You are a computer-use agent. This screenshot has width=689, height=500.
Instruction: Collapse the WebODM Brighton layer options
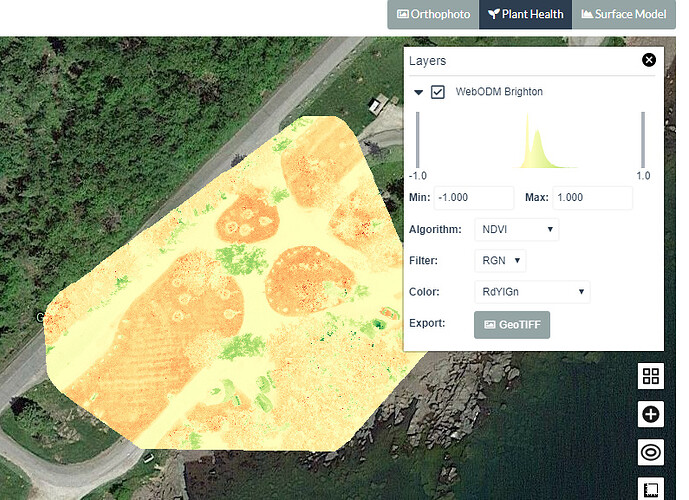pyautogui.click(x=419, y=92)
